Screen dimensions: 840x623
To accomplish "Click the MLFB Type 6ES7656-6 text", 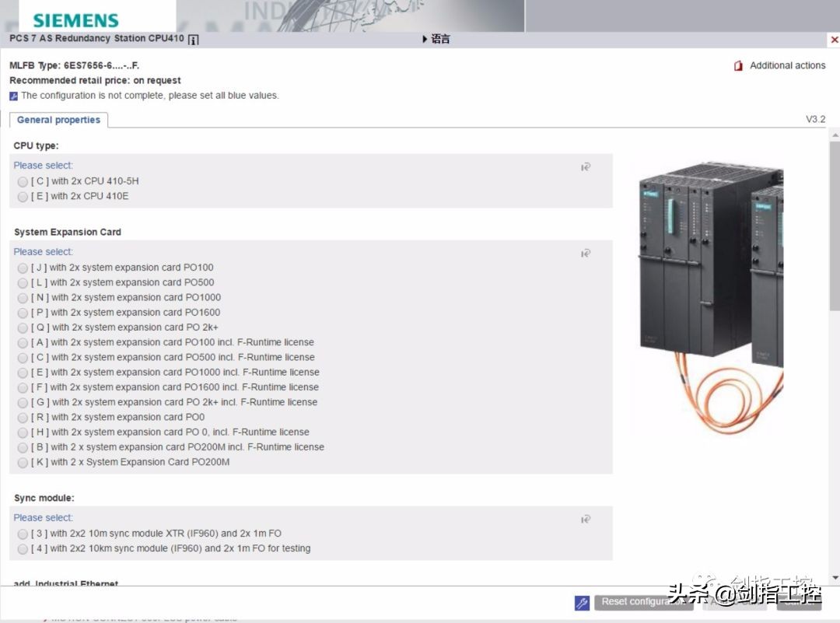I will pos(75,65).
